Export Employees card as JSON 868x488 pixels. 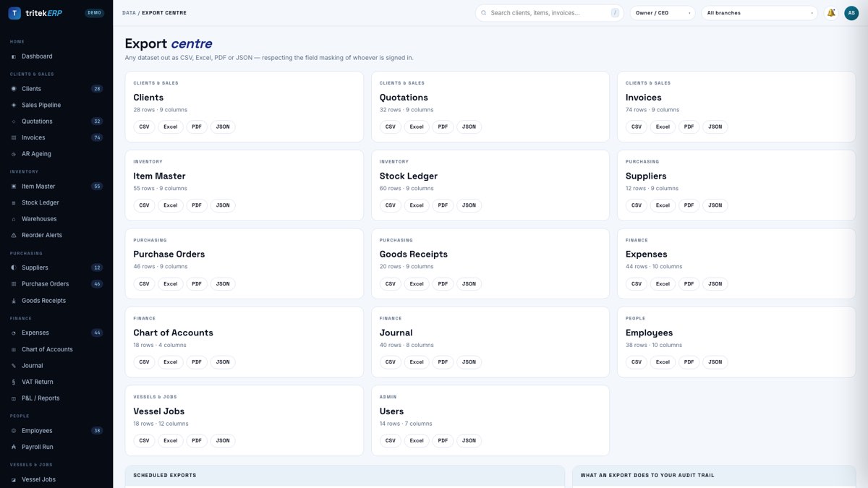pyautogui.click(x=715, y=362)
